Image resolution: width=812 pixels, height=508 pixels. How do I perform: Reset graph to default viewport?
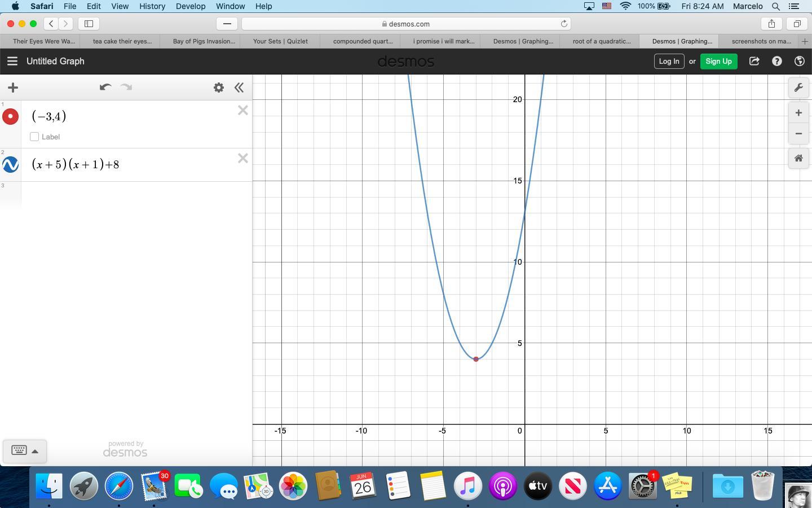(x=798, y=158)
